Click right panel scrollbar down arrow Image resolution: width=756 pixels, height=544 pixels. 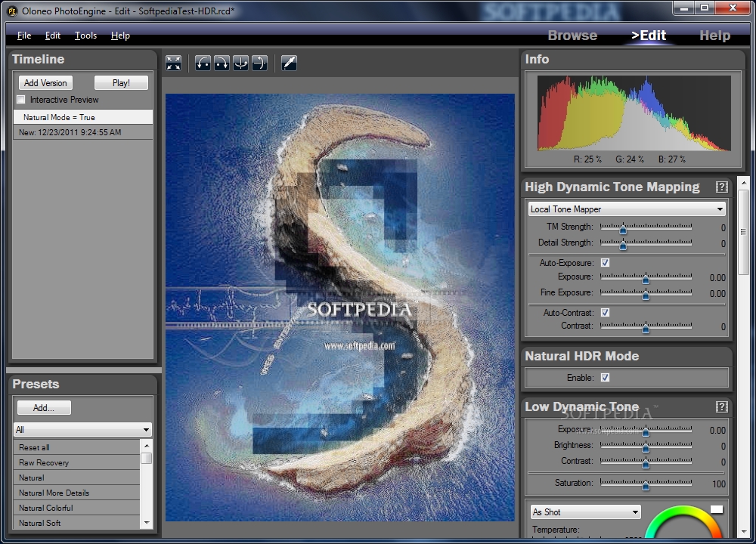[743, 531]
